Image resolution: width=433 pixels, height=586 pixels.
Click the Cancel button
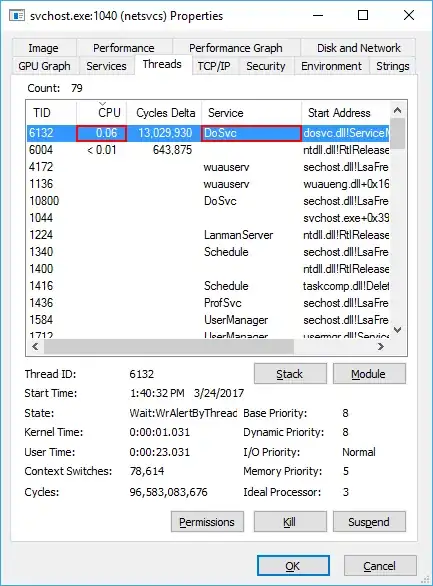coord(380,566)
